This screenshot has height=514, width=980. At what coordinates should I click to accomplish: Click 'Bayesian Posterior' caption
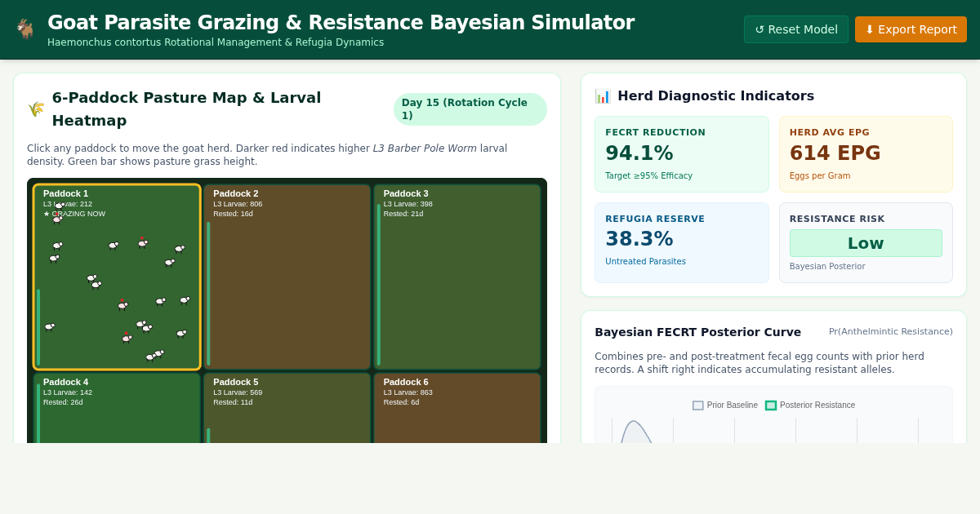tap(827, 266)
